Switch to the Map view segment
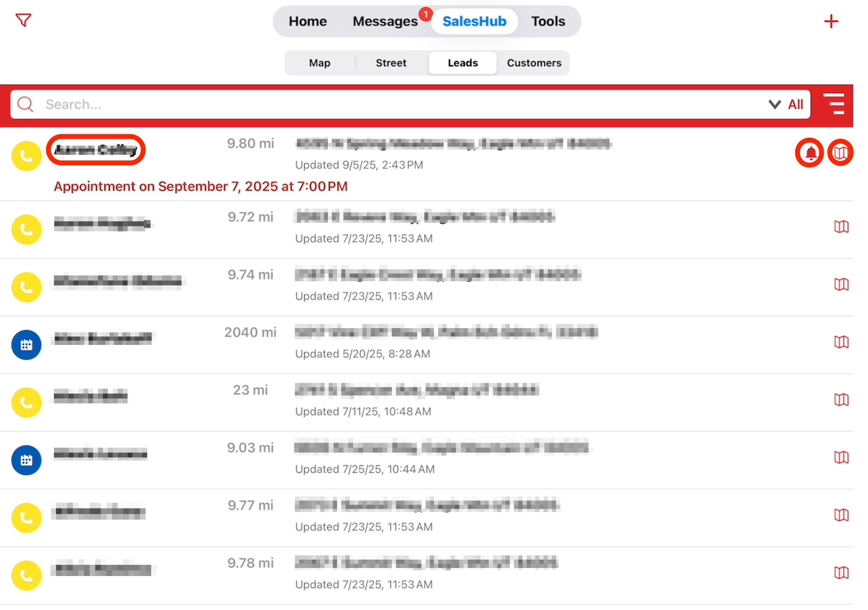 point(320,63)
